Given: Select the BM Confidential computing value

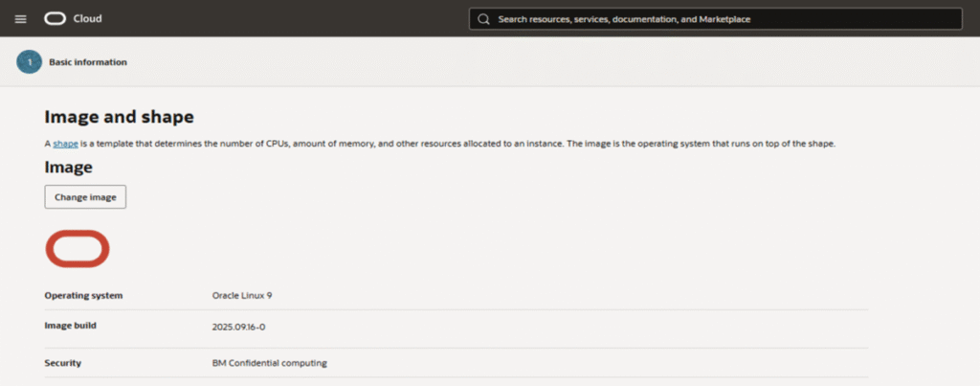Looking at the screenshot, I should click(x=270, y=363).
